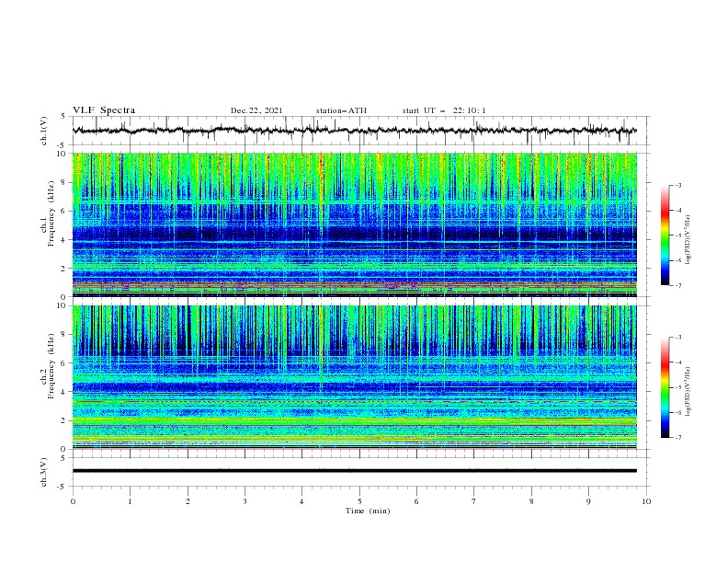
Task: Click time axis tick label "1"
Action: click(130, 501)
